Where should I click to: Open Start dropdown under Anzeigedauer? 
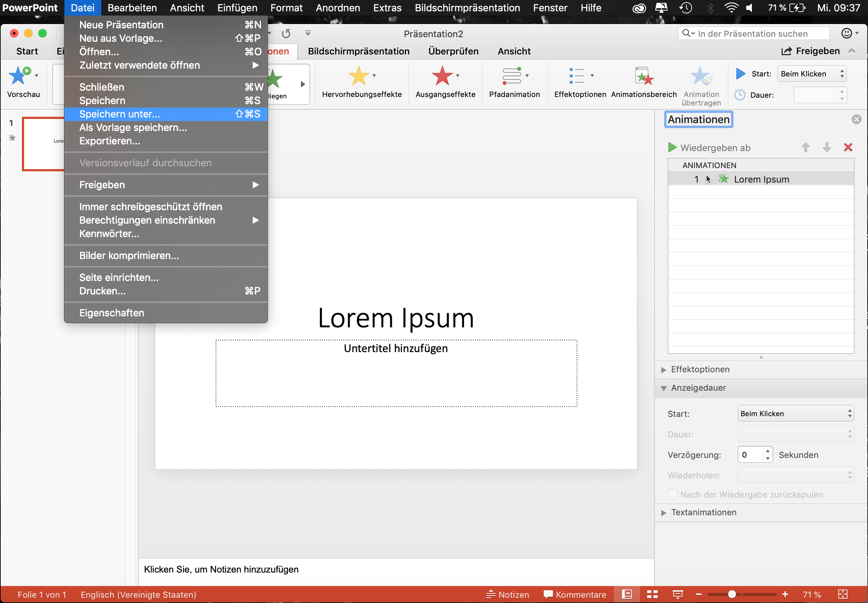(x=795, y=413)
